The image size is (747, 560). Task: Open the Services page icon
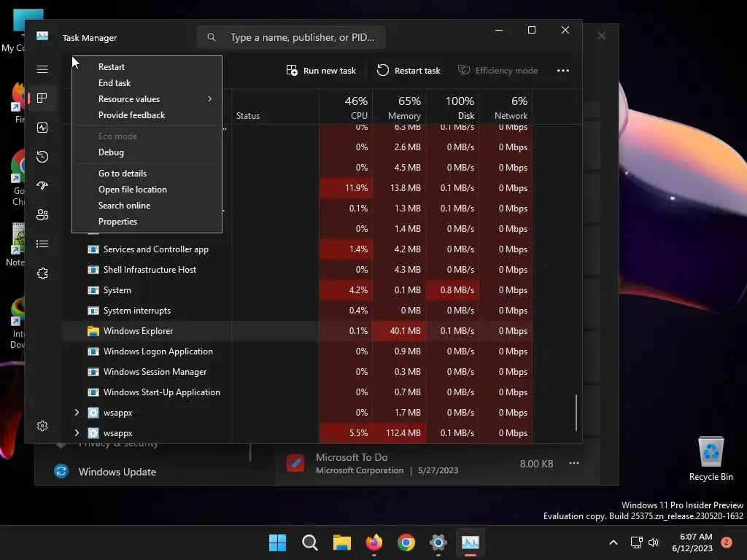(x=42, y=273)
